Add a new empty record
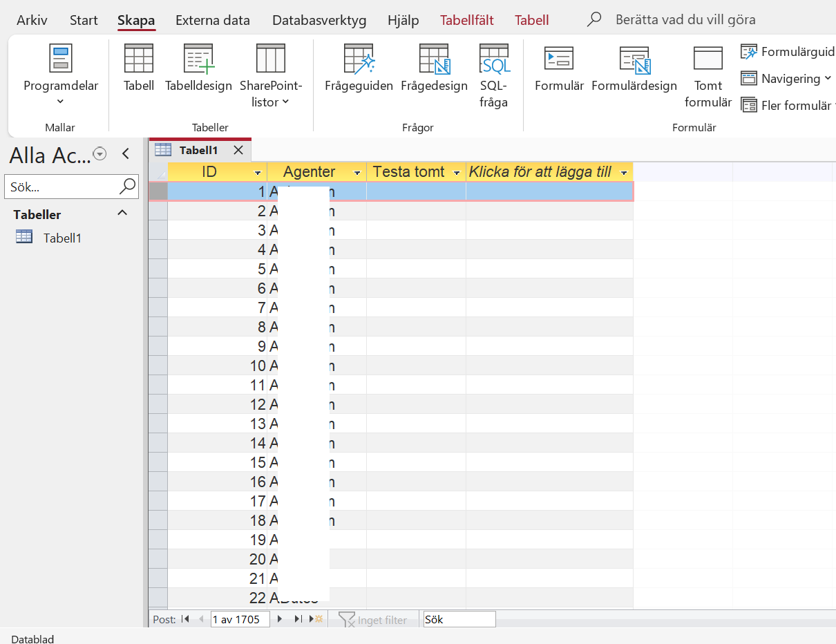This screenshot has width=836, height=644. pos(316,619)
